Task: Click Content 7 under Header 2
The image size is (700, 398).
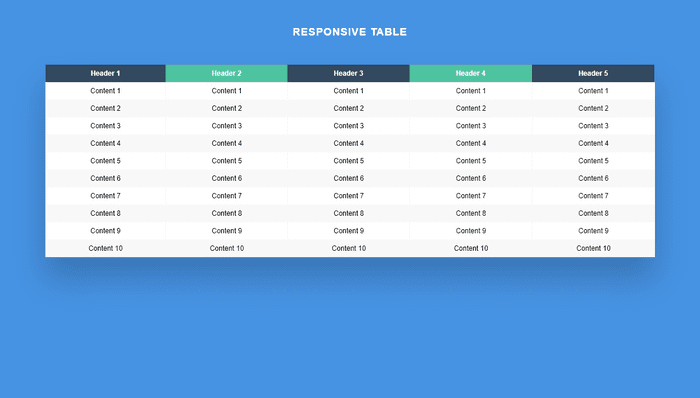Action: (x=227, y=196)
